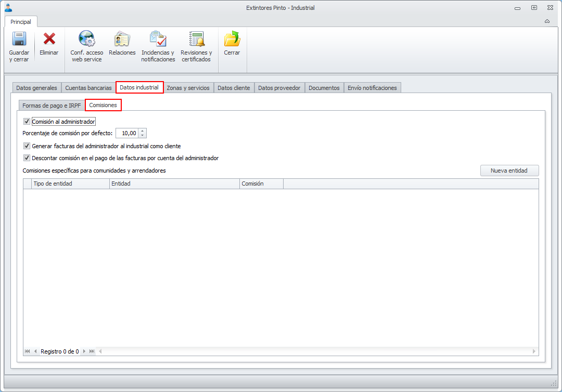Screen dimensions: 562x392
Task: Click the commission percentage field showing 10,00
Action: coord(127,133)
